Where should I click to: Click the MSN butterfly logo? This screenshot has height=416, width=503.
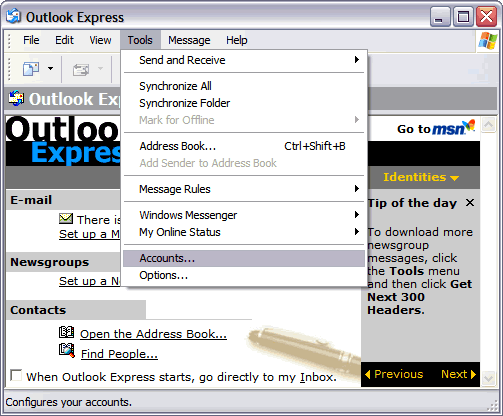(469, 126)
